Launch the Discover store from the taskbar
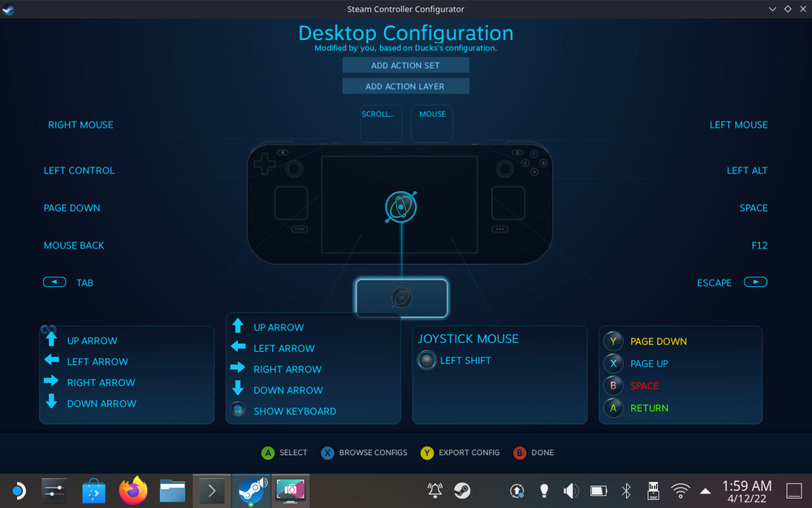This screenshot has height=508, width=812. pos(93,490)
